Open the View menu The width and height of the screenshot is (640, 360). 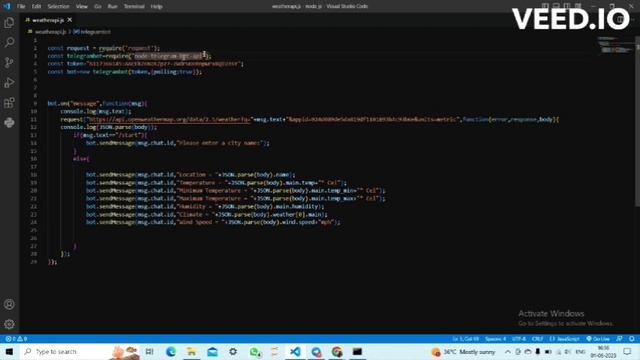click(x=82, y=7)
